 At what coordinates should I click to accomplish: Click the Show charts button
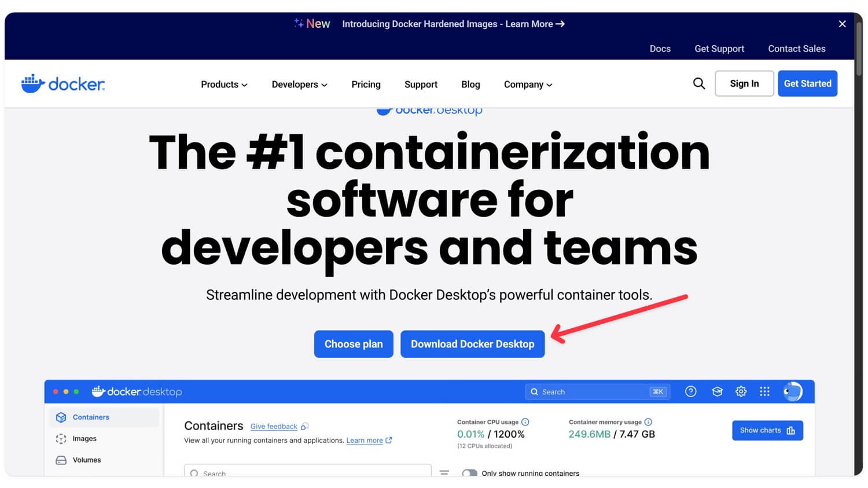click(767, 430)
